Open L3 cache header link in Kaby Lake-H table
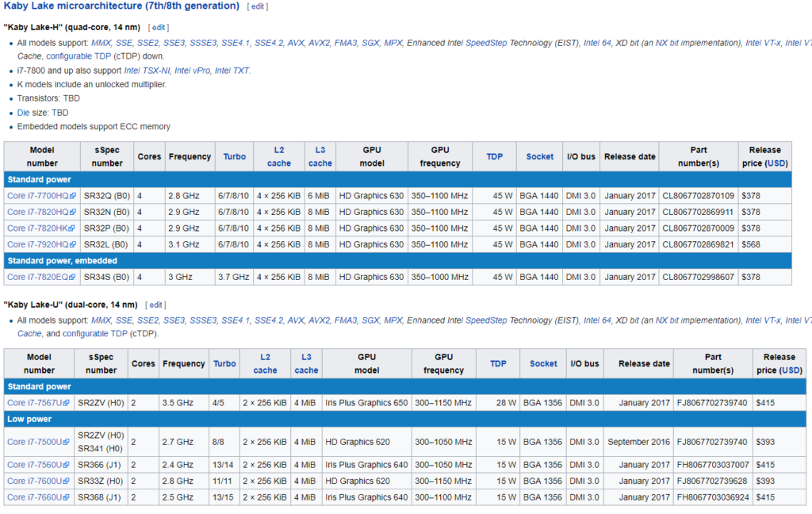This screenshot has width=812, height=514. click(320, 156)
